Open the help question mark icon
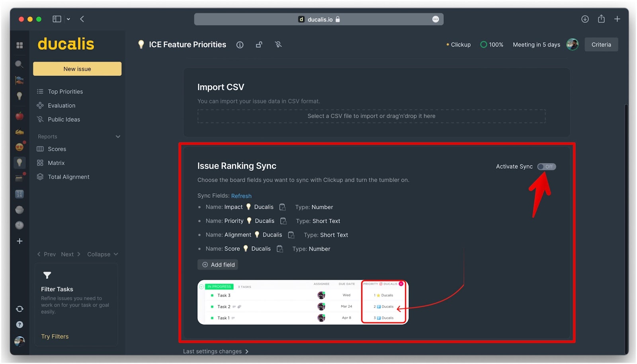This screenshot has width=637, height=364. point(20,325)
